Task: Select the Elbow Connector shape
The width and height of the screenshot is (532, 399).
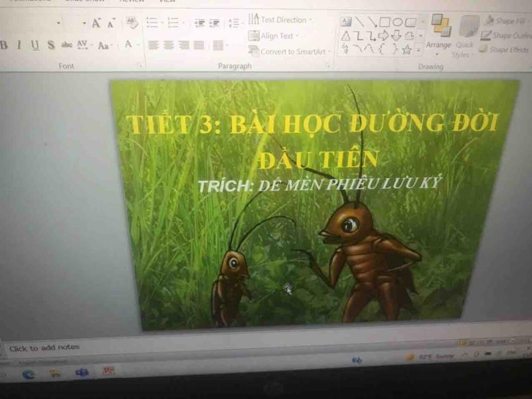Action: [359, 36]
